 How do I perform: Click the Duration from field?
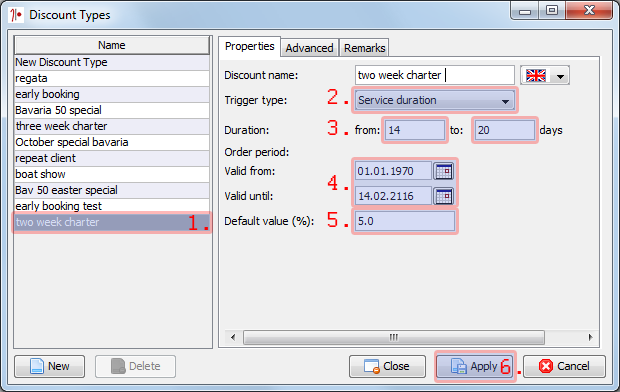point(415,130)
